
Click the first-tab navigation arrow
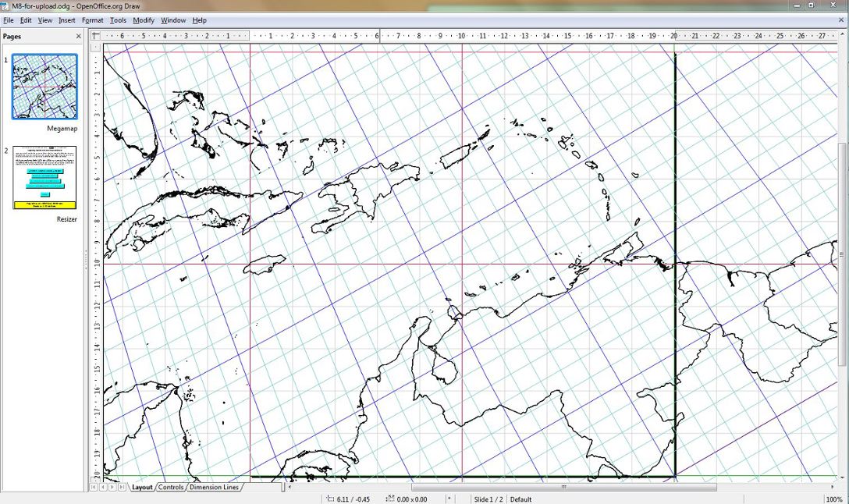coord(94,487)
